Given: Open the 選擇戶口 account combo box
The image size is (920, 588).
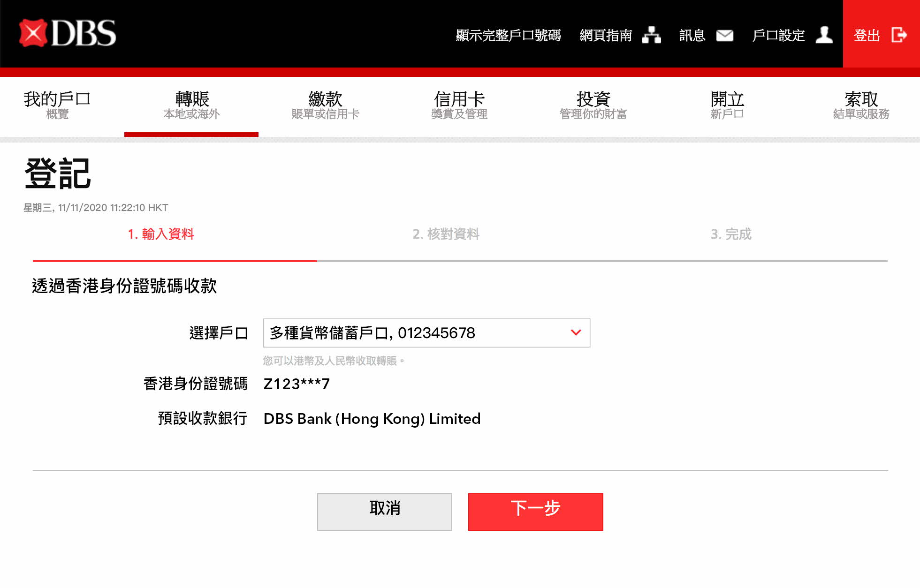Looking at the screenshot, I should 426,333.
